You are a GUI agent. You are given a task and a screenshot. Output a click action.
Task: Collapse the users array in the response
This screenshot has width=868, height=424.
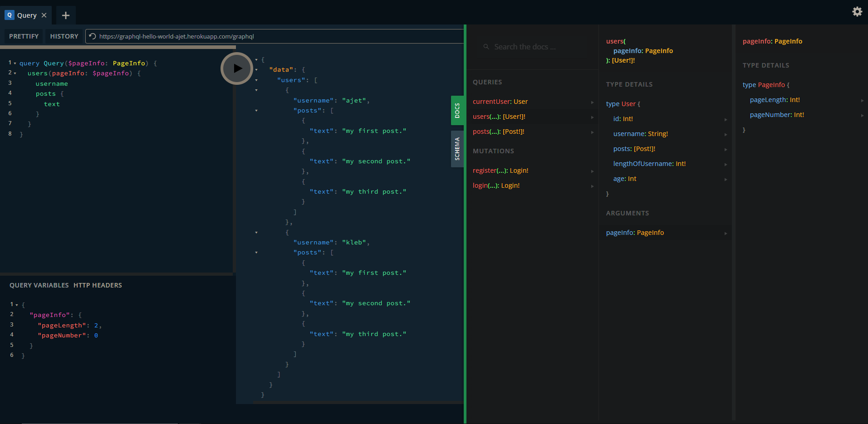click(x=257, y=80)
